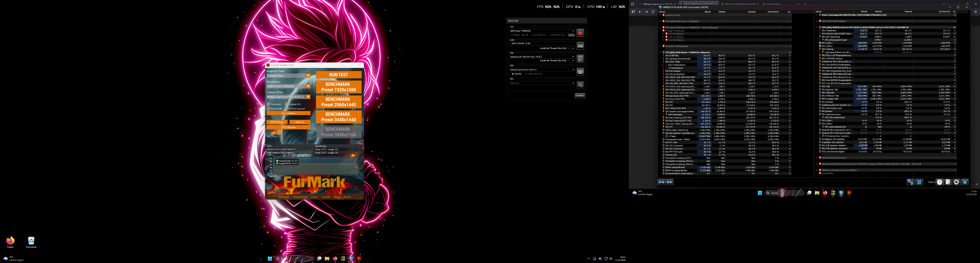This screenshot has width=980, height=263.
Task: Reload the browser page
Action: (653, 12)
